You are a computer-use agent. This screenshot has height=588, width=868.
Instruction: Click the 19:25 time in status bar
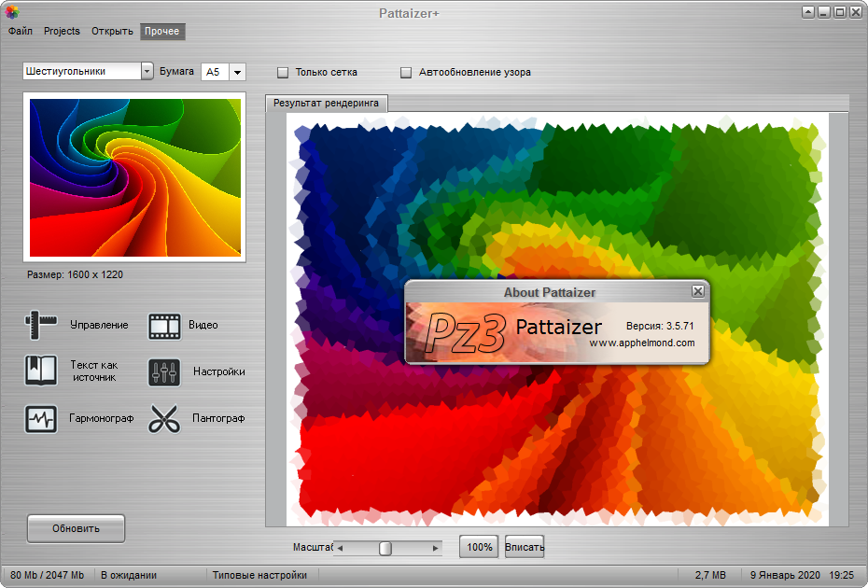point(842,575)
